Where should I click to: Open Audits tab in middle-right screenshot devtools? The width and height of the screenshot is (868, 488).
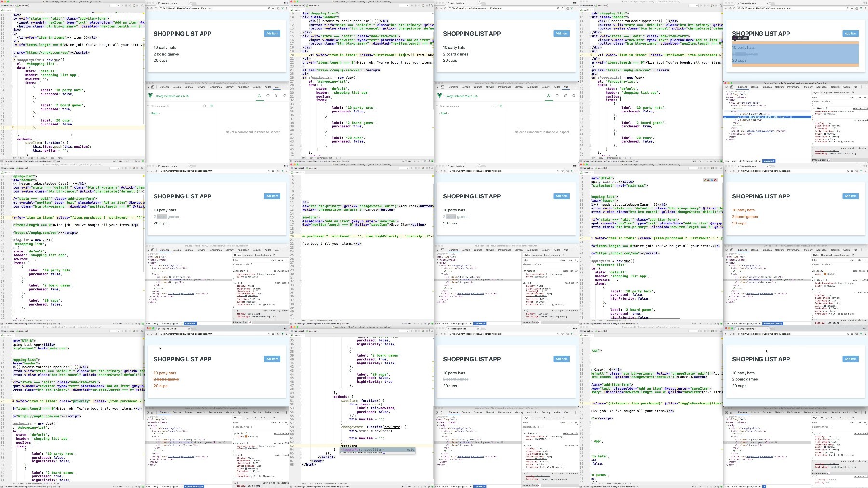(846, 250)
